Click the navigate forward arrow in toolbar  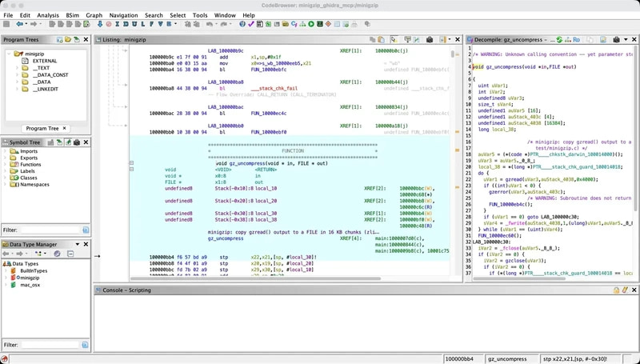coord(34,24)
